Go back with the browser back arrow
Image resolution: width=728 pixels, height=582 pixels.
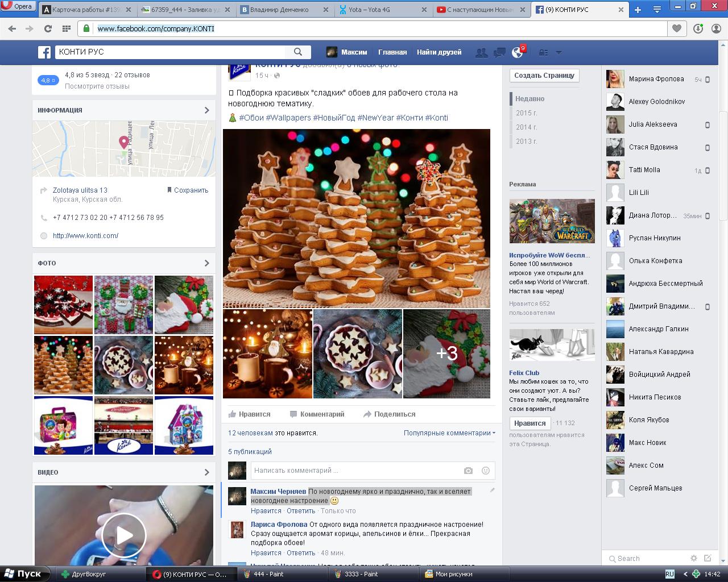[x=13, y=29]
